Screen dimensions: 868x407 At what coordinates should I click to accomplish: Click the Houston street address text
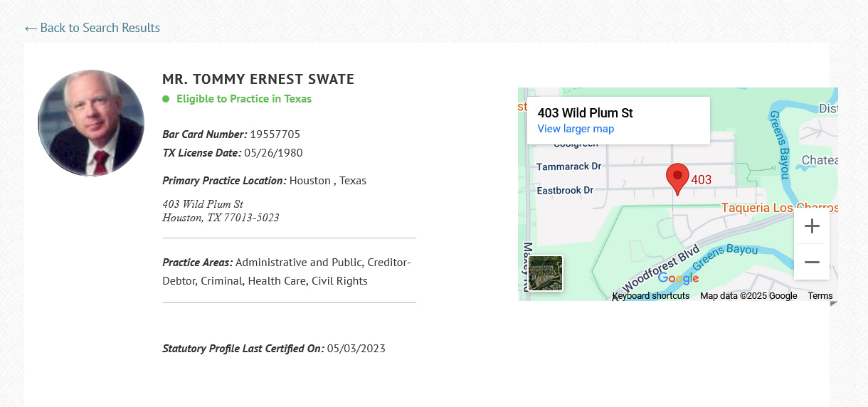(221, 211)
